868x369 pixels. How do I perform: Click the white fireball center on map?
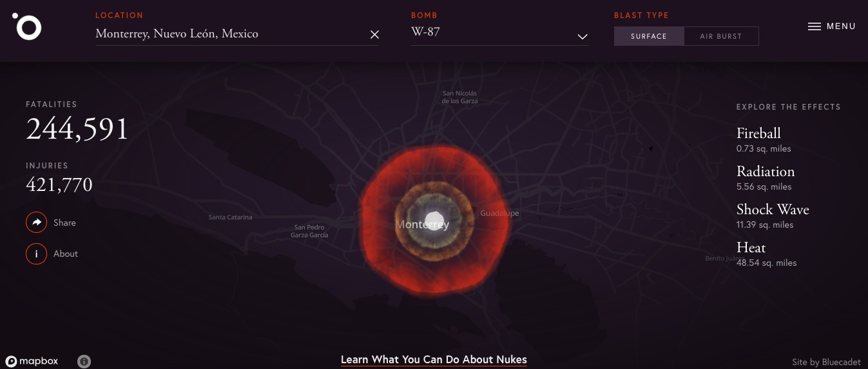click(435, 218)
